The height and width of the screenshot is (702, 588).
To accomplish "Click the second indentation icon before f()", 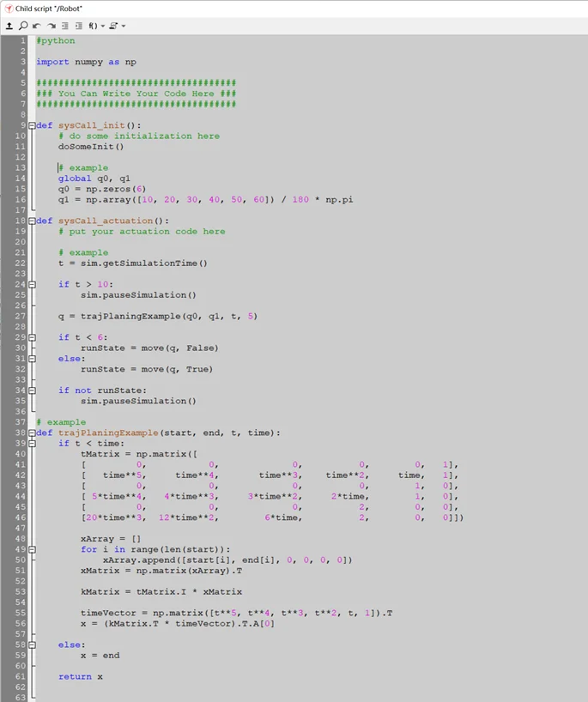I will point(78,26).
